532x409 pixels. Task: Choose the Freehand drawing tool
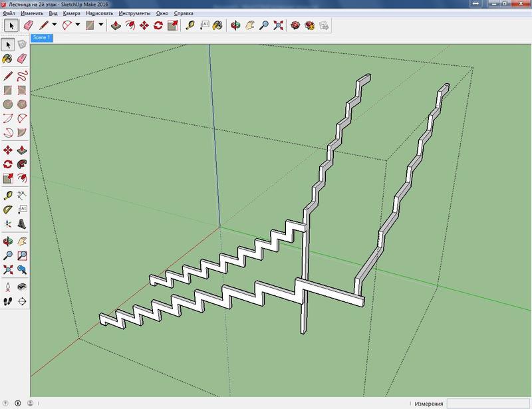click(22, 74)
